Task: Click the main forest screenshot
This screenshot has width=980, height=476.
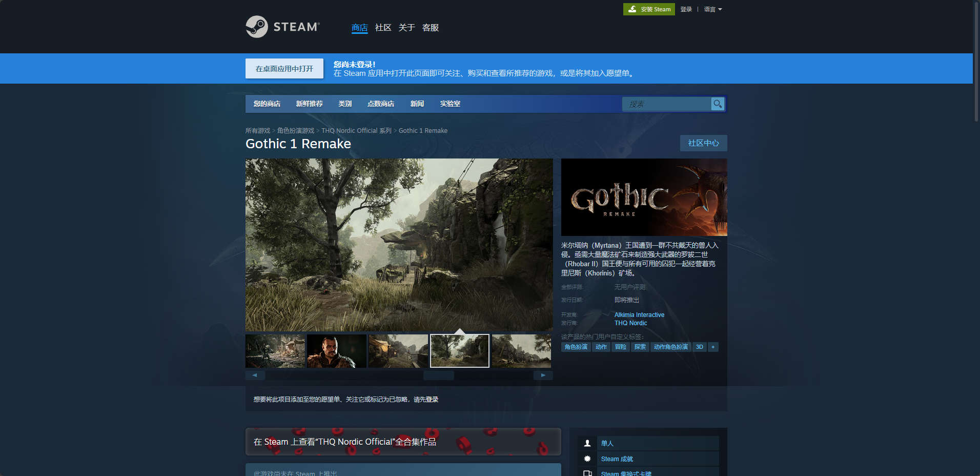Action: (x=399, y=245)
